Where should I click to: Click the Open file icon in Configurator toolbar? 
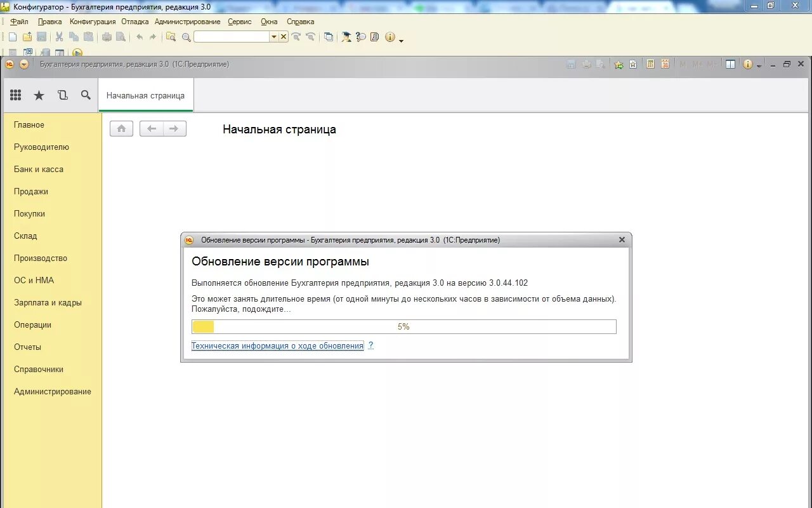27,37
